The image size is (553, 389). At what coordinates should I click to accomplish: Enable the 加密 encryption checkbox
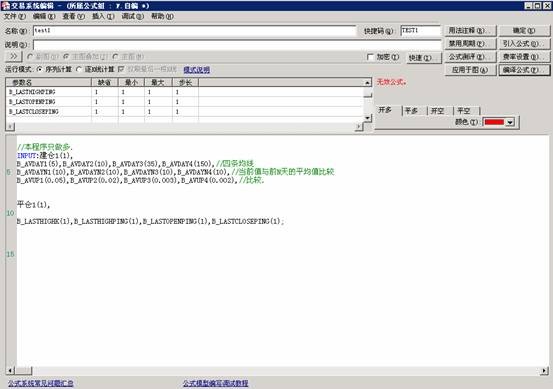click(370, 57)
